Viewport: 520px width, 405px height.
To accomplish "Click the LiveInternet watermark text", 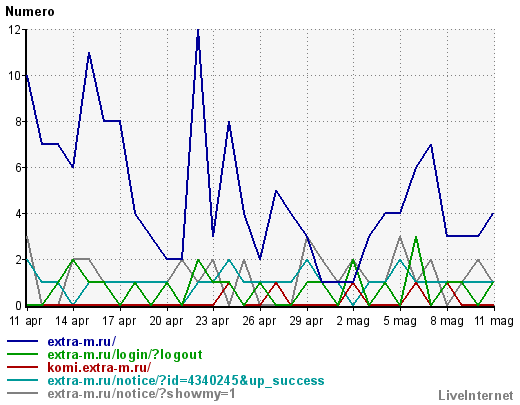I will (476, 396).
